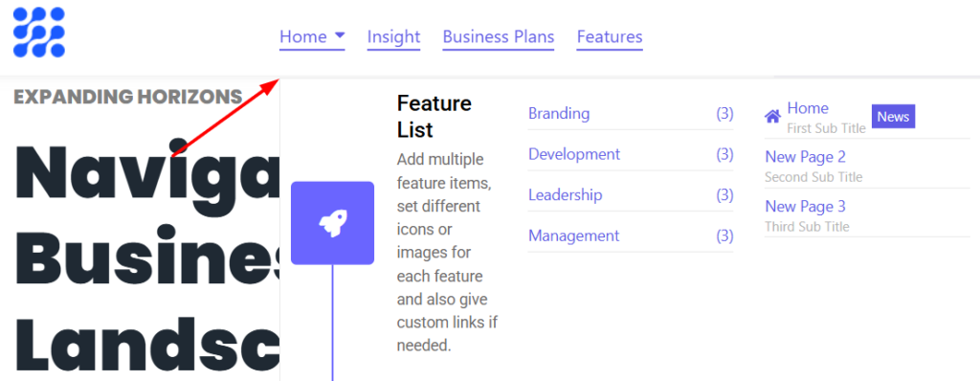The image size is (980, 381).
Task: Open the Insight menu item
Action: pos(393,37)
